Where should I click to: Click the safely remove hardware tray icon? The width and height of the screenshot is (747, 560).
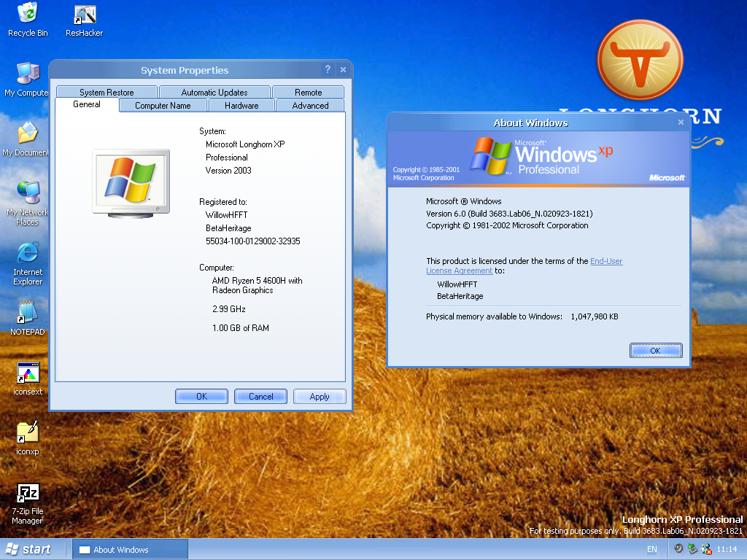(x=692, y=549)
